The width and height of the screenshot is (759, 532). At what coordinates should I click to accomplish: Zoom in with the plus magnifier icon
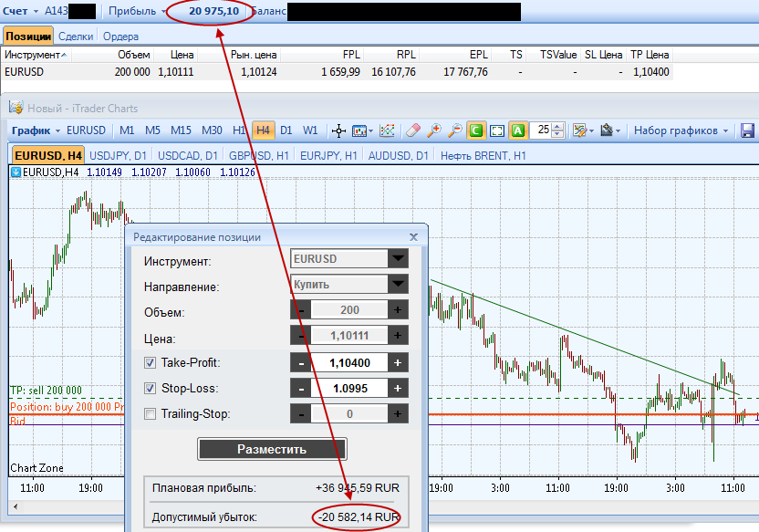coord(433,130)
